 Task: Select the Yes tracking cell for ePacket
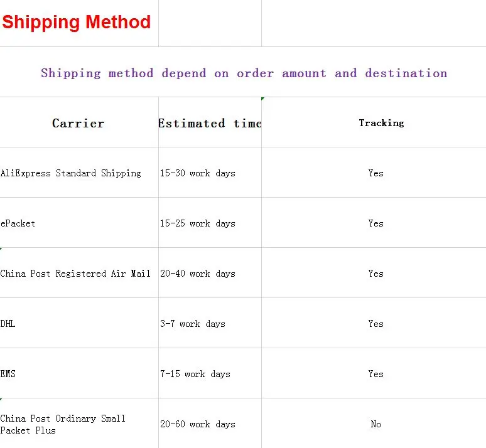click(x=375, y=223)
